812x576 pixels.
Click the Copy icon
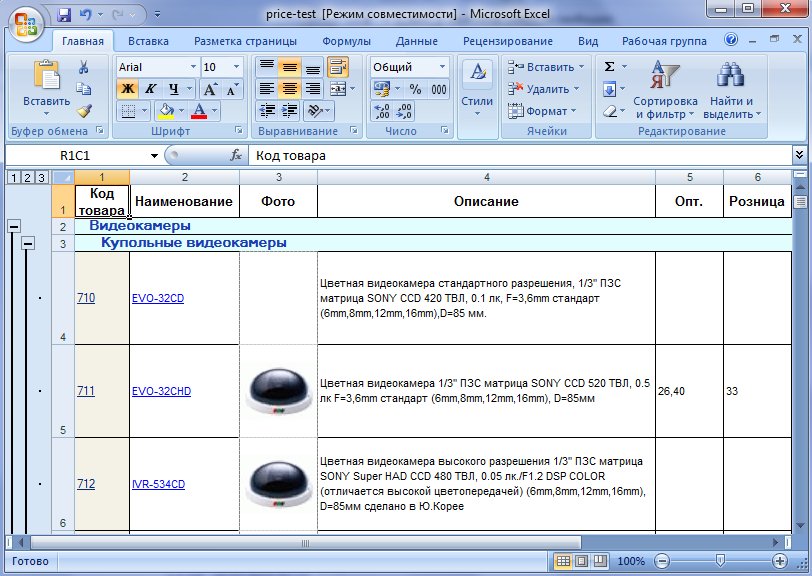point(84,89)
